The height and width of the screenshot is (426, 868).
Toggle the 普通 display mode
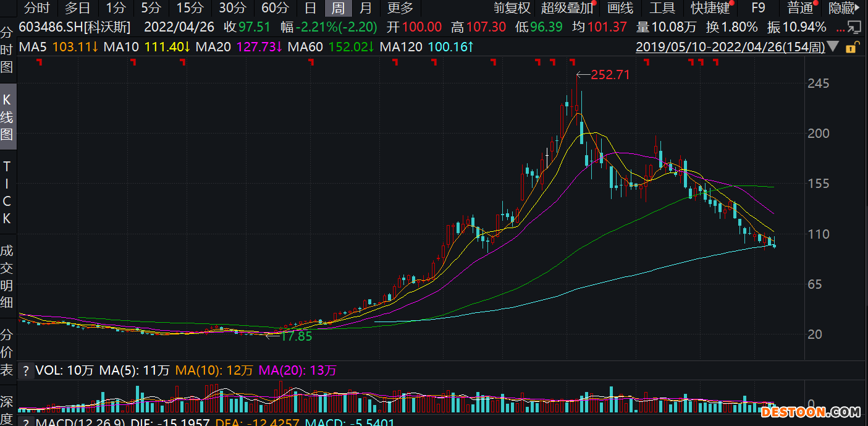pyautogui.click(x=800, y=8)
